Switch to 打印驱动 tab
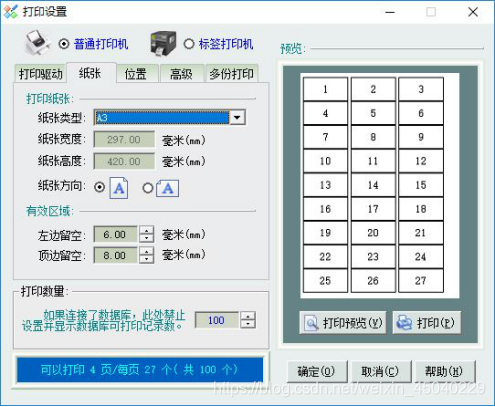Image resolution: width=495 pixels, height=407 pixels. coord(41,74)
